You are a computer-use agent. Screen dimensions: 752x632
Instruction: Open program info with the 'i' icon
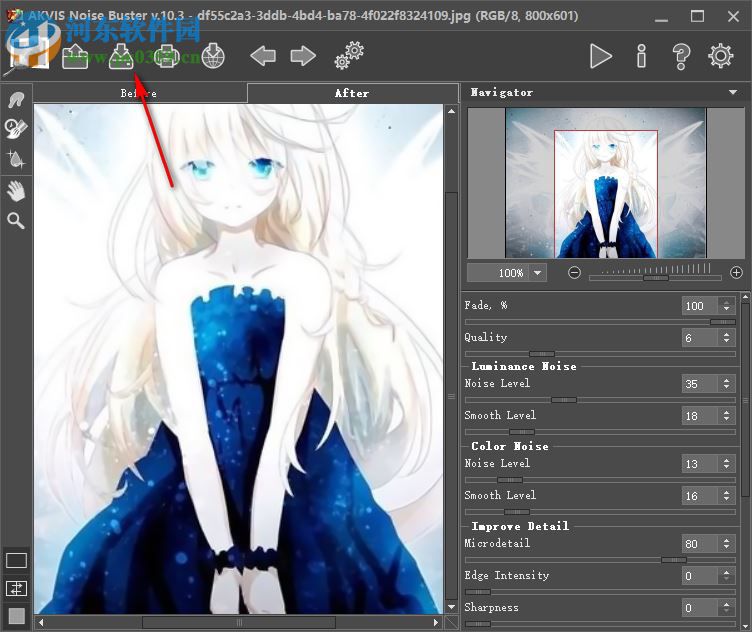coord(641,56)
